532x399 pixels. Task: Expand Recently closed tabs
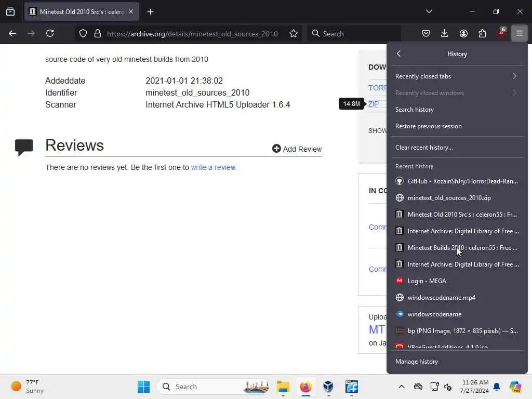457,76
